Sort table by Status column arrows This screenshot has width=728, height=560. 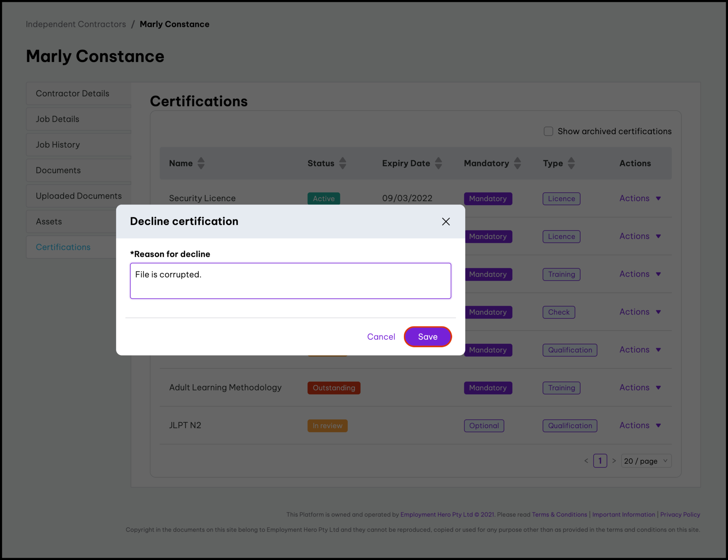(342, 163)
